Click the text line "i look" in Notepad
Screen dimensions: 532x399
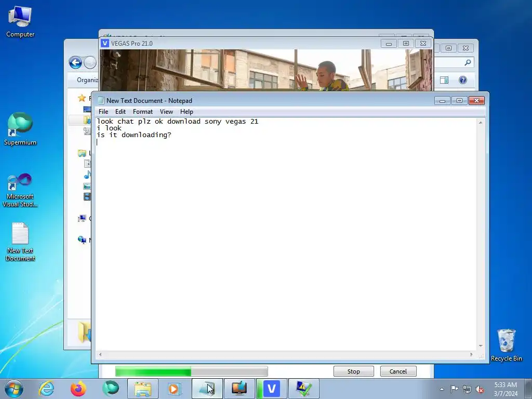pyautogui.click(x=109, y=128)
